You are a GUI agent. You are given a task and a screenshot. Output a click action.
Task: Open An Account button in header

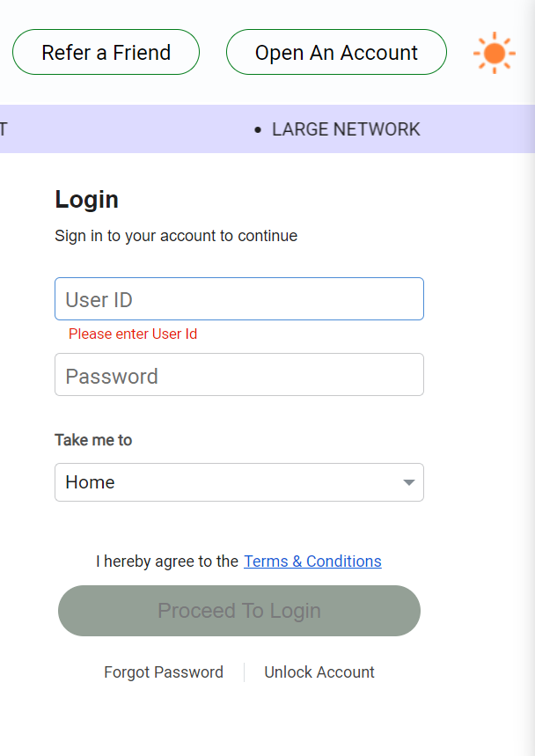(336, 53)
